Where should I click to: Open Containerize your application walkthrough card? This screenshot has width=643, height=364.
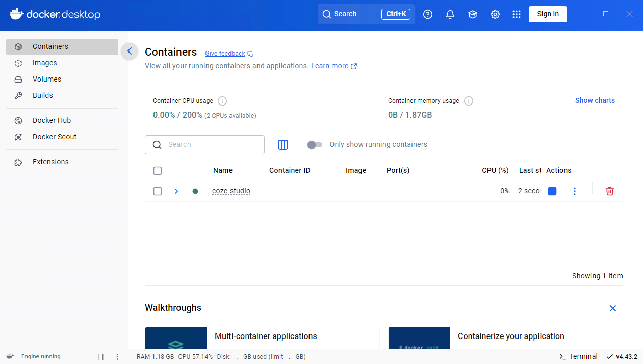tap(505, 339)
